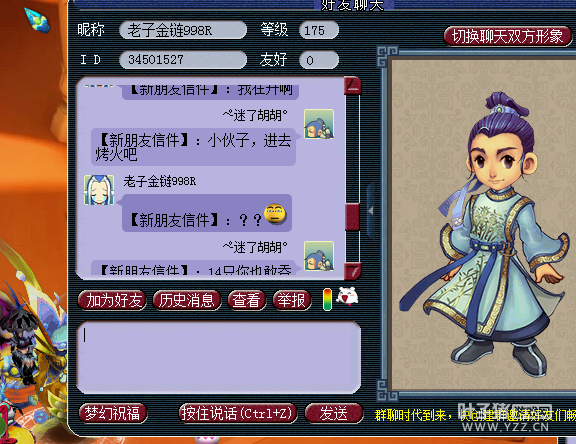Open 历史消息 message history
576x444 pixels.
[x=187, y=300]
